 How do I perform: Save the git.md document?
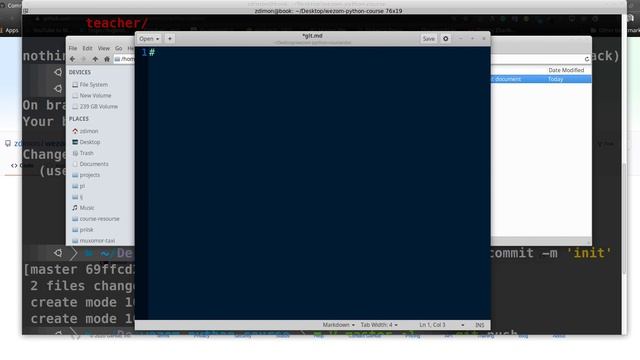(x=429, y=39)
